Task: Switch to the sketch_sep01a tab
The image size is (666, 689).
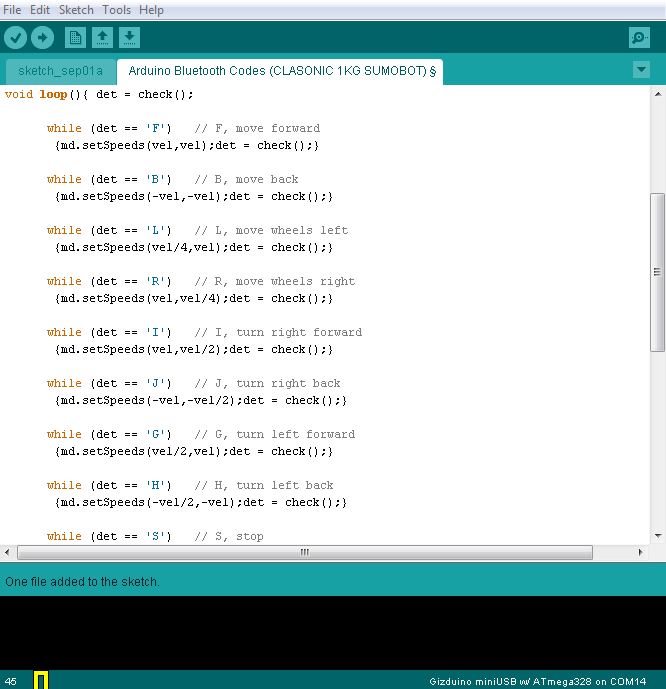Action: click(61, 71)
